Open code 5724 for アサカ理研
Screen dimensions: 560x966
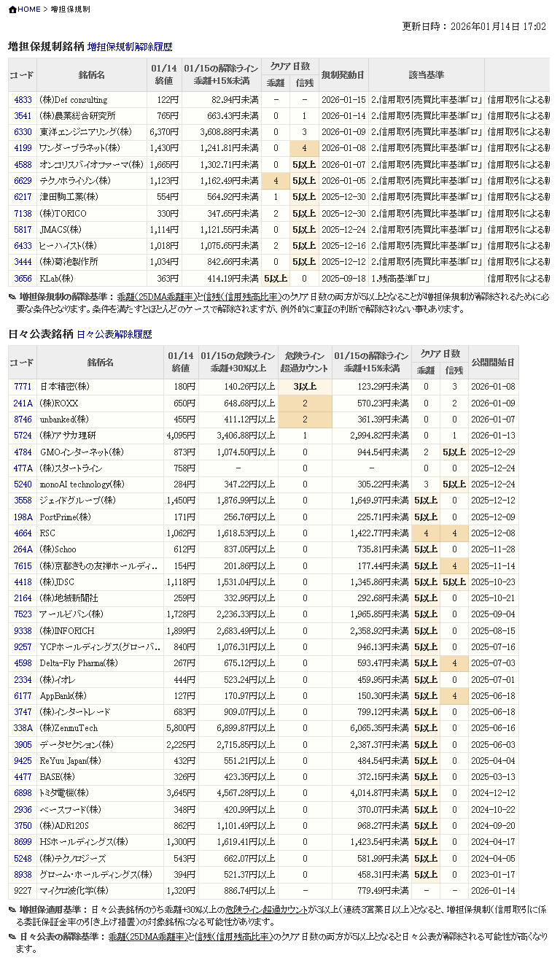coord(23,436)
